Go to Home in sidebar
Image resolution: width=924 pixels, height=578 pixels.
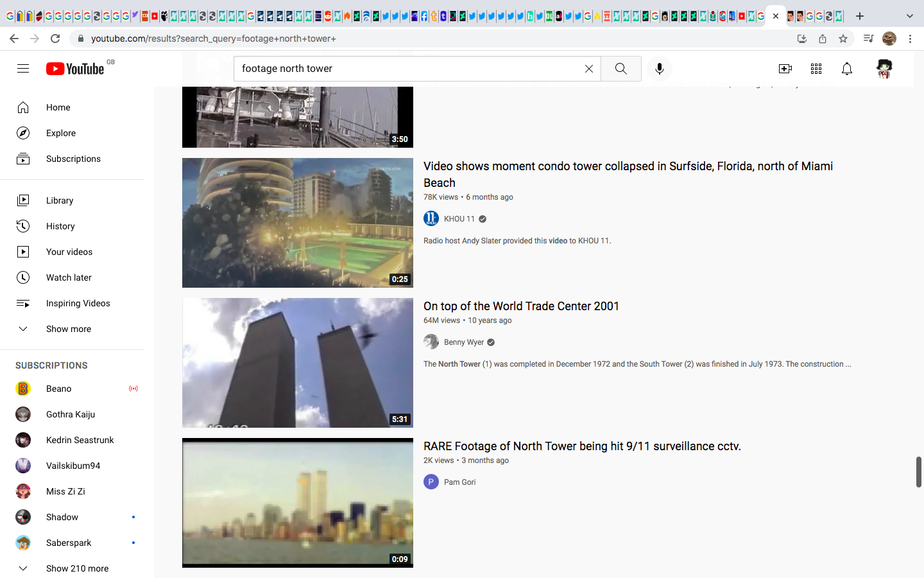(72, 107)
